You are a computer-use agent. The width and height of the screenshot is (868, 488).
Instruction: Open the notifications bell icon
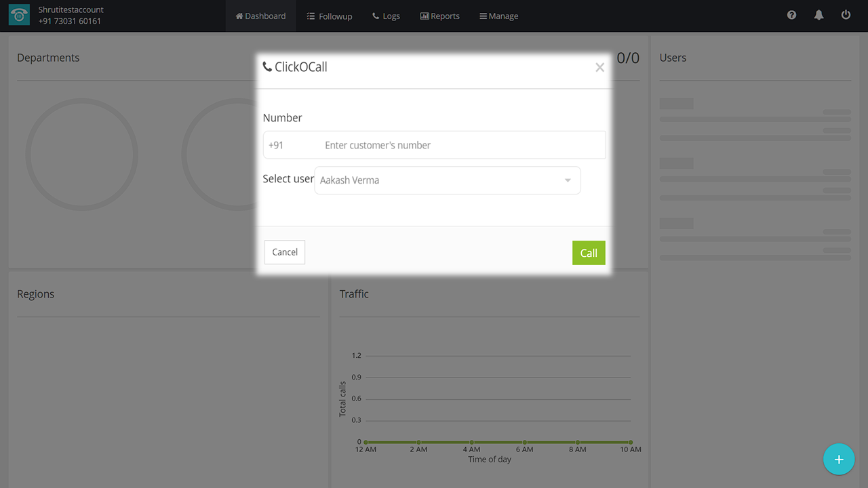(x=818, y=15)
